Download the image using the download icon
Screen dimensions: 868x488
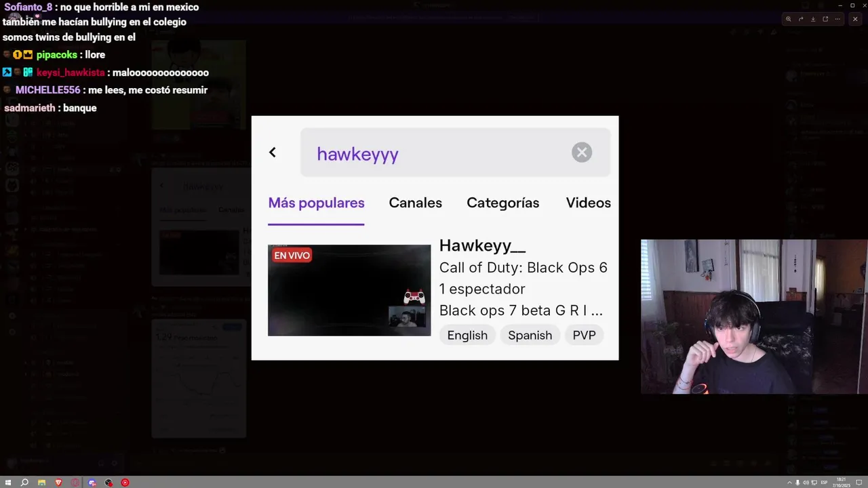[x=813, y=19]
